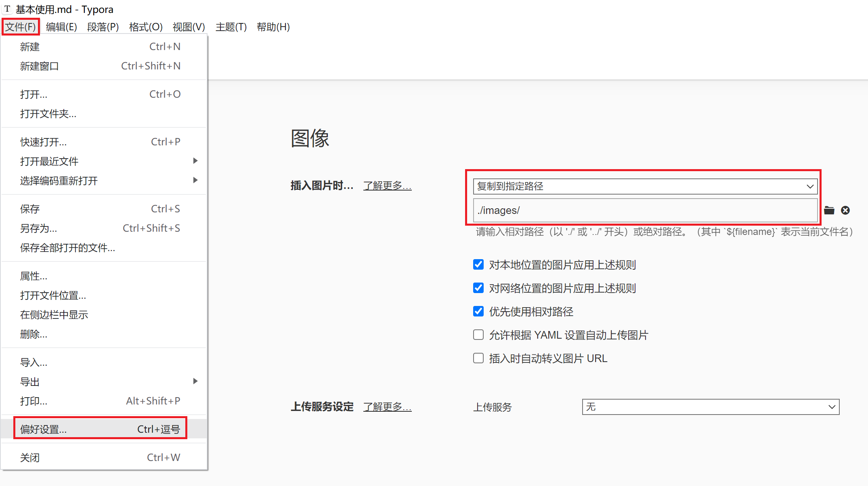Open the 复制到指定路径 dropdown

pos(646,186)
